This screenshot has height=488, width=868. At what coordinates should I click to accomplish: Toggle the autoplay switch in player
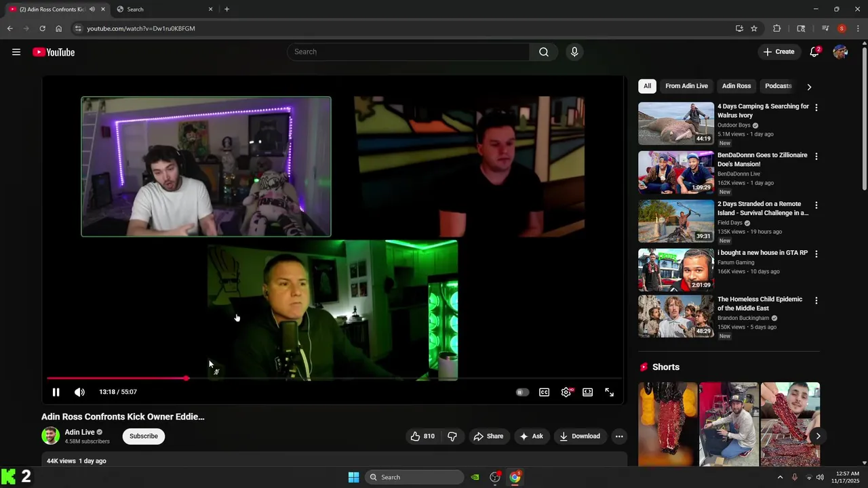(x=522, y=392)
